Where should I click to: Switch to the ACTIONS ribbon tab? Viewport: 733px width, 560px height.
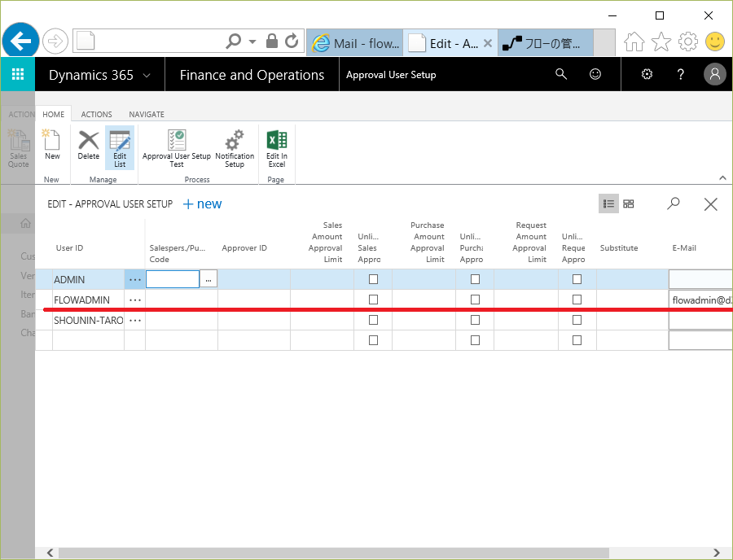coord(97,115)
